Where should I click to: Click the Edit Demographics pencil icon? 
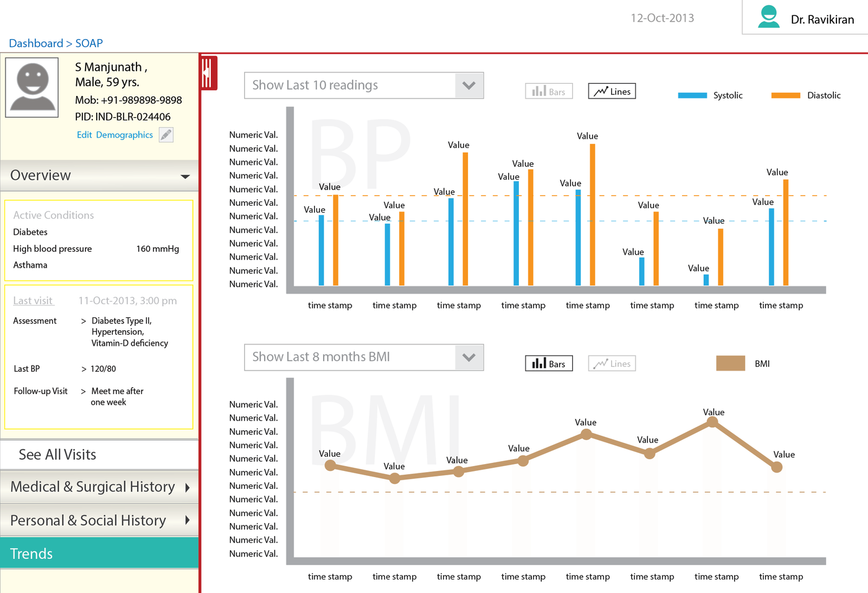click(x=165, y=134)
